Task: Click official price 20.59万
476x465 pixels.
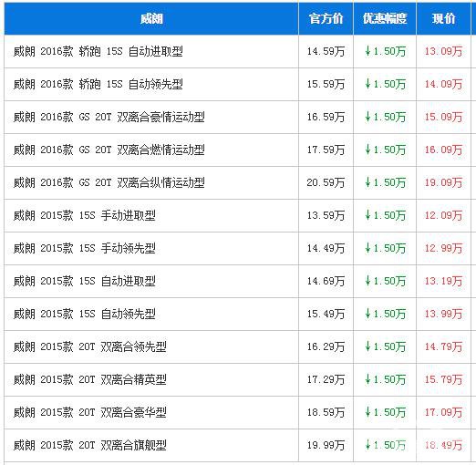Action: point(326,182)
